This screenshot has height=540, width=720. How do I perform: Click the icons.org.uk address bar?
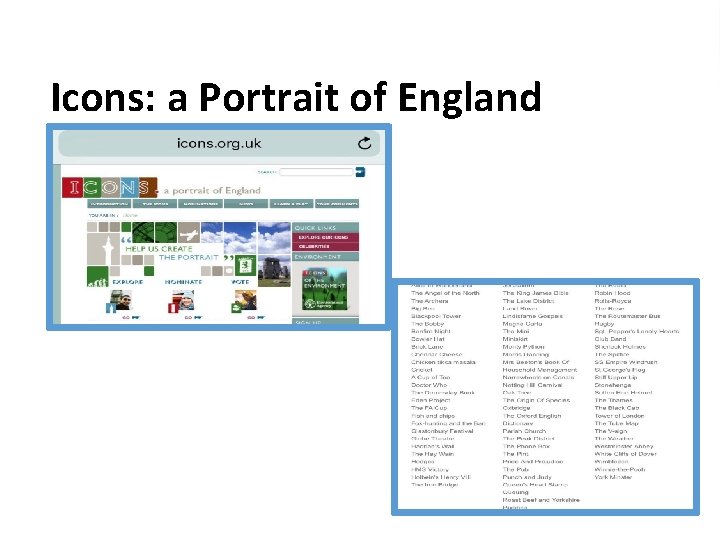219,144
